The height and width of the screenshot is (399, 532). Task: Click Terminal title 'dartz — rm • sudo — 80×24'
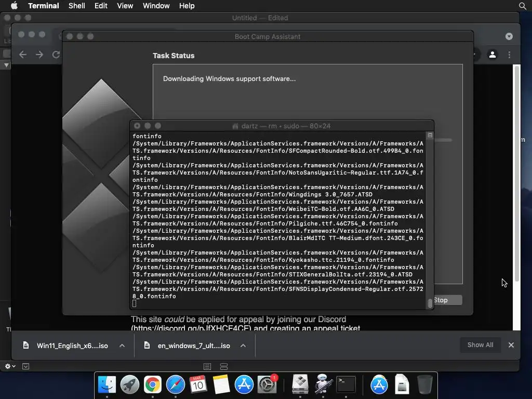pyautogui.click(x=286, y=126)
